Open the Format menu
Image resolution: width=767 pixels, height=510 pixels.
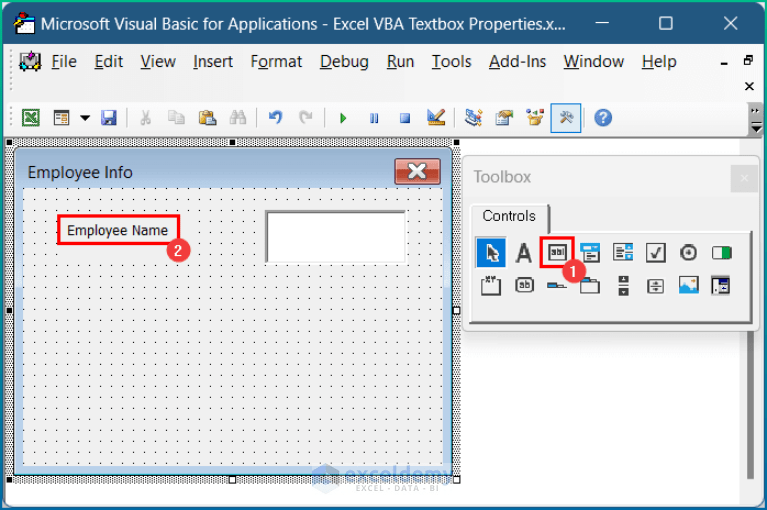pos(276,62)
